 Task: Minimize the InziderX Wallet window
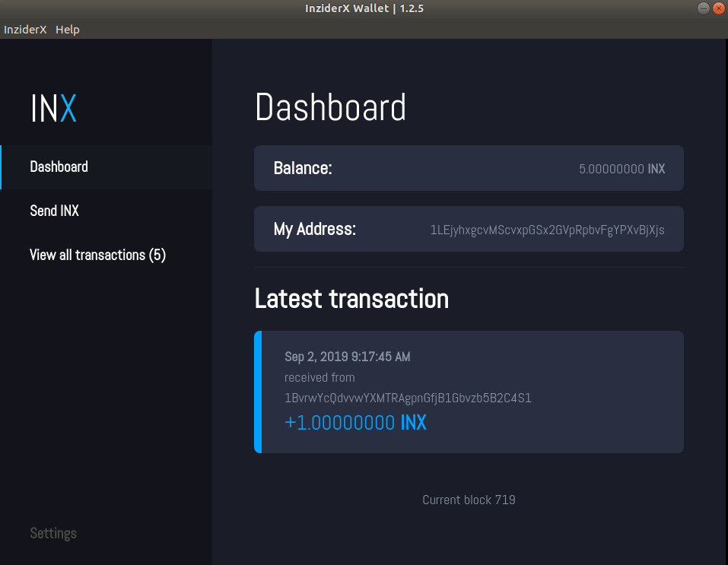(704, 8)
